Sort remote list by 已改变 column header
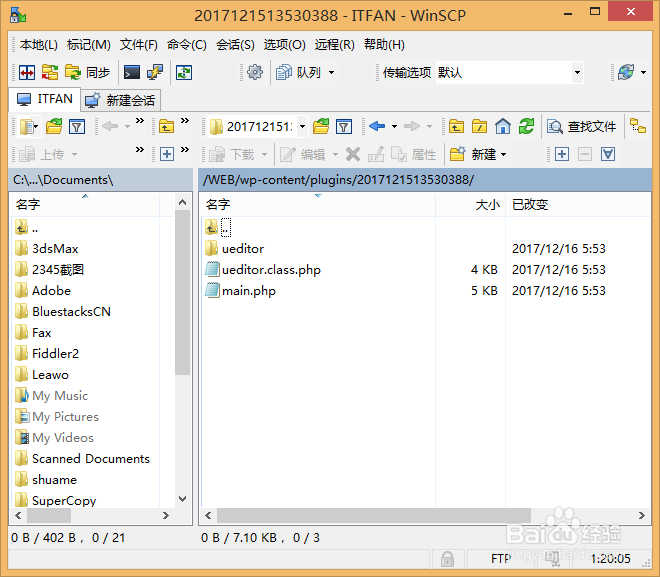The width and height of the screenshot is (660, 577). tap(578, 205)
